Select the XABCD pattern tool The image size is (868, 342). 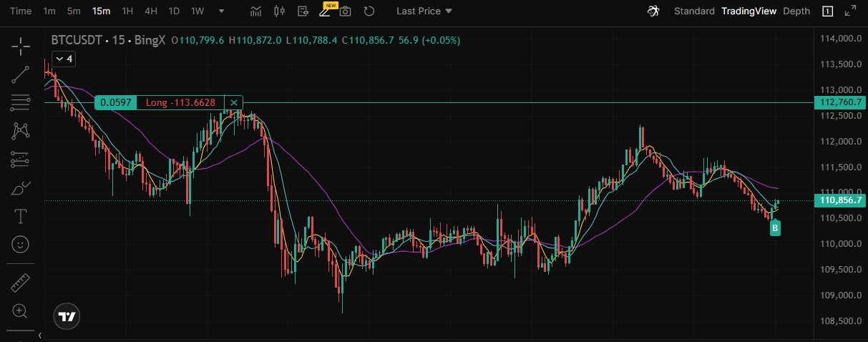(21, 131)
